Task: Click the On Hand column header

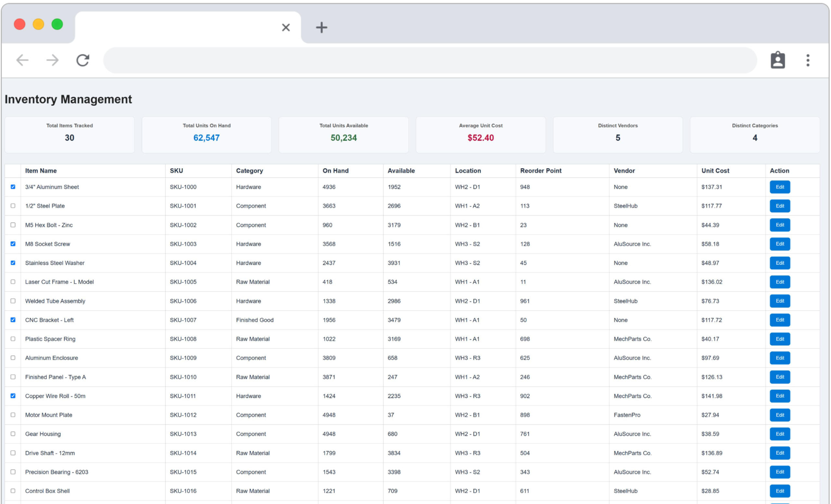Action: click(335, 171)
